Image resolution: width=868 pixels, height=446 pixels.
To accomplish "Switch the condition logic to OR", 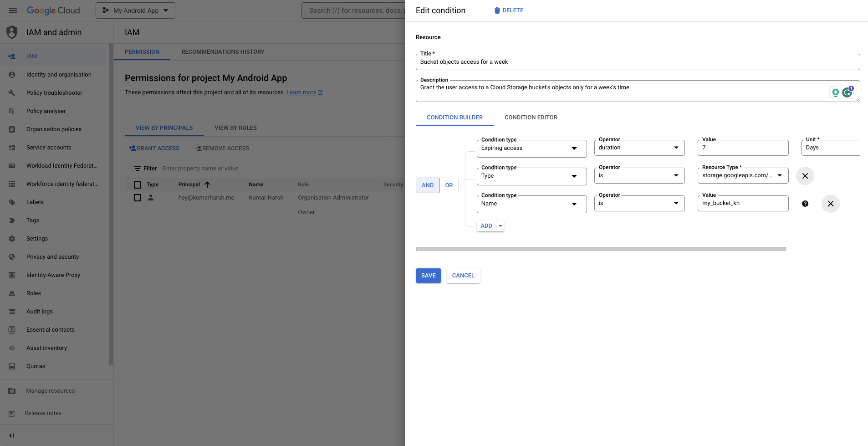I will (x=449, y=185).
